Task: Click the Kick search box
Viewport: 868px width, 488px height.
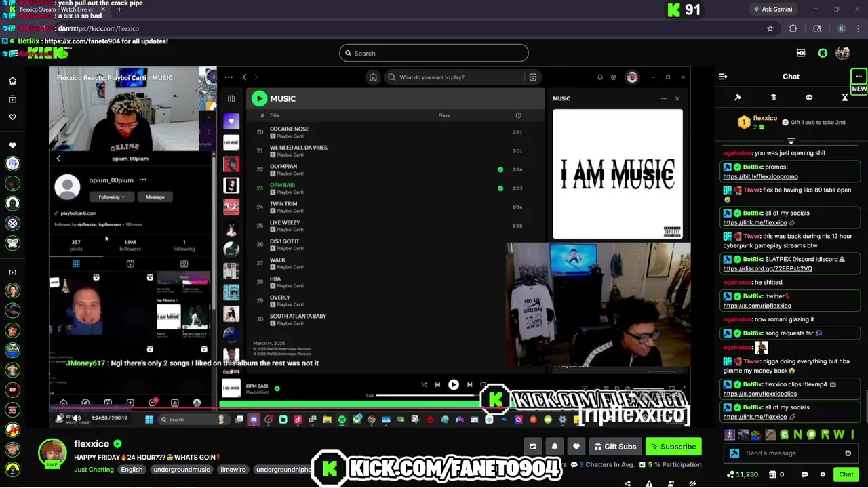Action: [434, 53]
